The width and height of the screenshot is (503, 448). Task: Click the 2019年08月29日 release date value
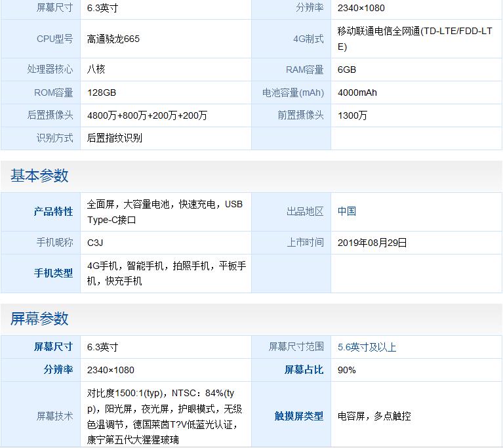372,243
